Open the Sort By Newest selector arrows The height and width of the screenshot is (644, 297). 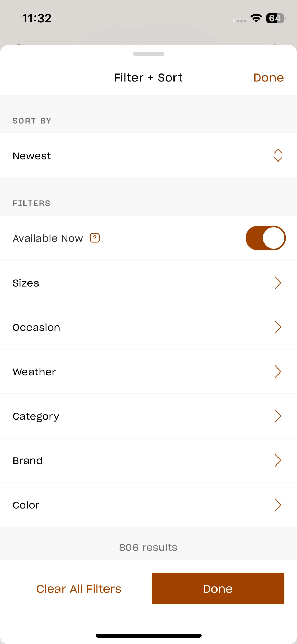point(278,155)
